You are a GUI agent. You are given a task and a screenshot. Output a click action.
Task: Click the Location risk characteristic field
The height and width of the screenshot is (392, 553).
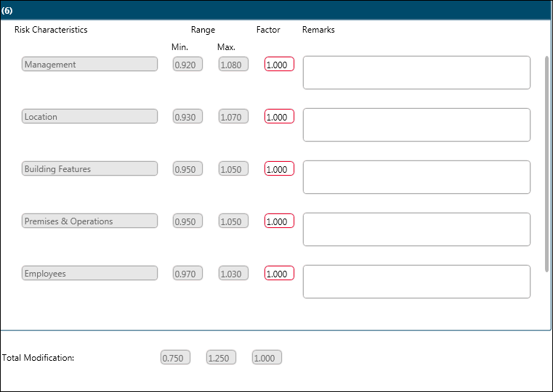click(89, 117)
